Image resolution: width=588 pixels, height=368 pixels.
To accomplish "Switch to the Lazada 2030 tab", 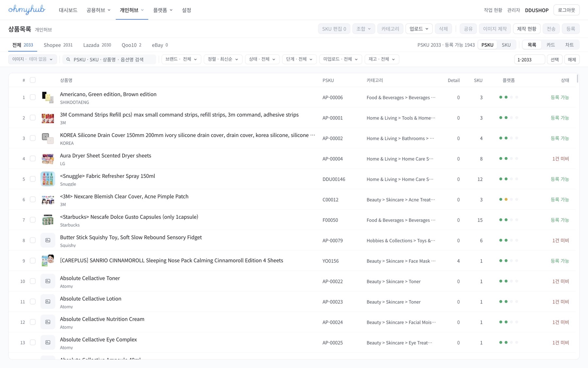I will pyautogui.click(x=97, y=45).
